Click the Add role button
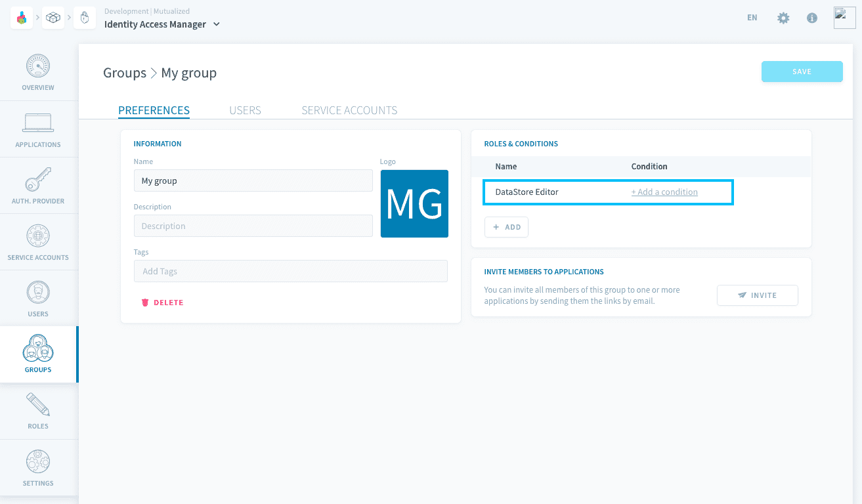 pyautogui.click(x=506, y=227)
